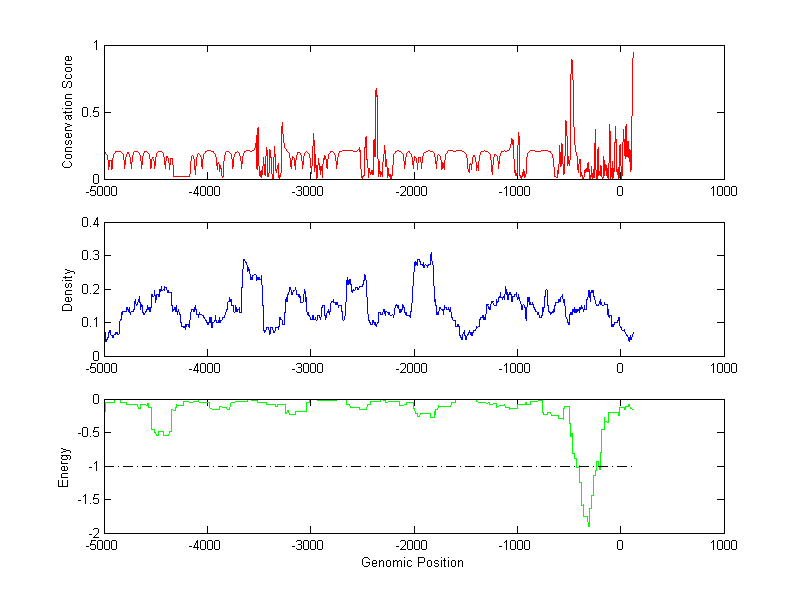Click the -3000 tick label under Density plot
Screen dimensions: 800x599
click(310, 368)
